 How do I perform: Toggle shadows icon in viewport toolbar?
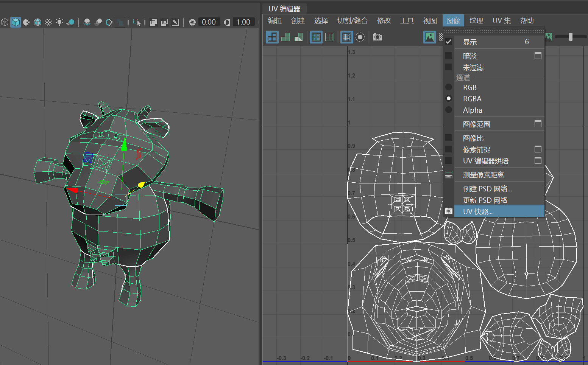(70, 22)
